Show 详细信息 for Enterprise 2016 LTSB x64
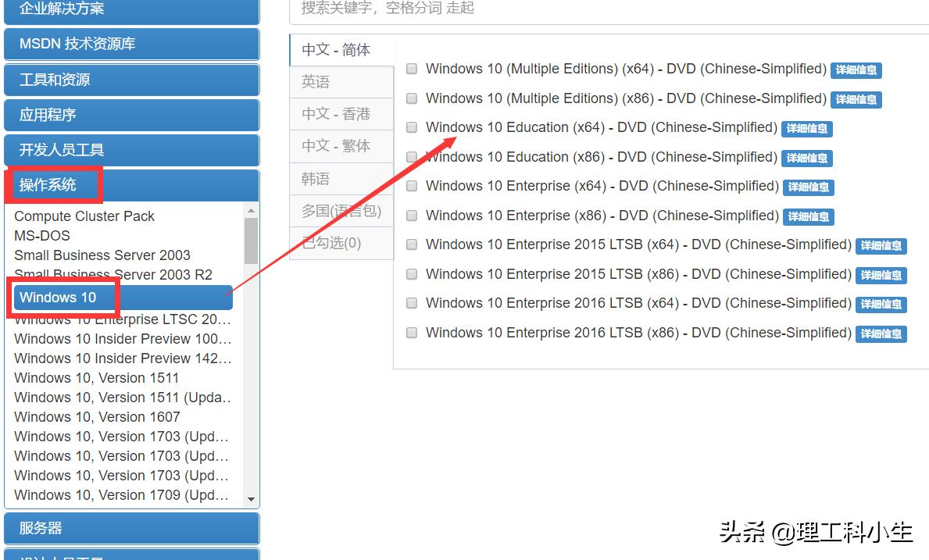929x560 pixels. coord(881,305)
